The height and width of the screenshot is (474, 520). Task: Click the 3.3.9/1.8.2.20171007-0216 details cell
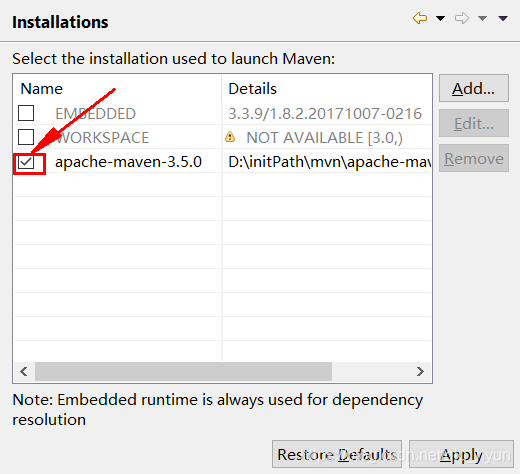[x=325, y=114]
